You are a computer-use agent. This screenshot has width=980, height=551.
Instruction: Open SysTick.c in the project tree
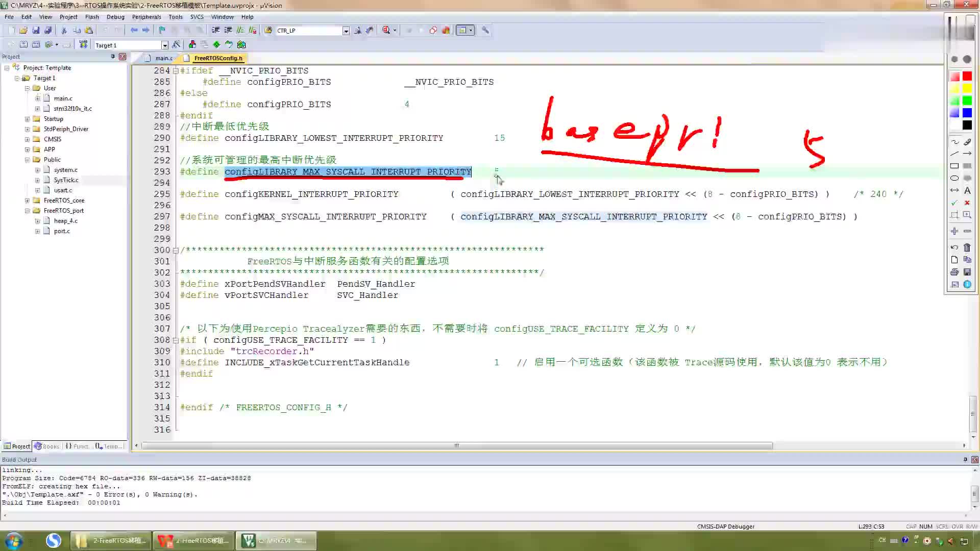(x=66, y=180)
